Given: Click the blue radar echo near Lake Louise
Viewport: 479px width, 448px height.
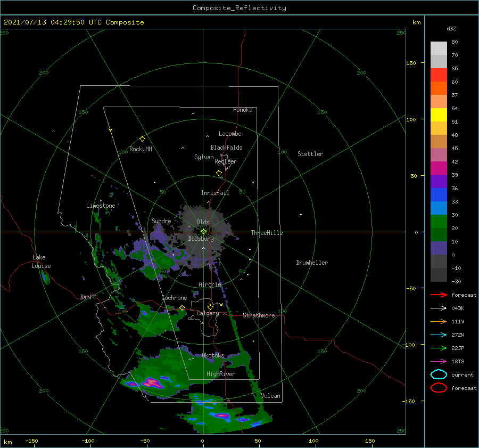Looking at the screenshot, I should [x=45, y=277].
